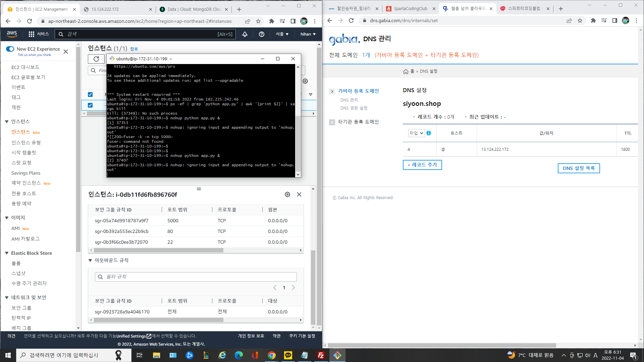Open 보안 그룹 in sidebar
This screenshot has height=362, width=644.
tap(21, 308)
